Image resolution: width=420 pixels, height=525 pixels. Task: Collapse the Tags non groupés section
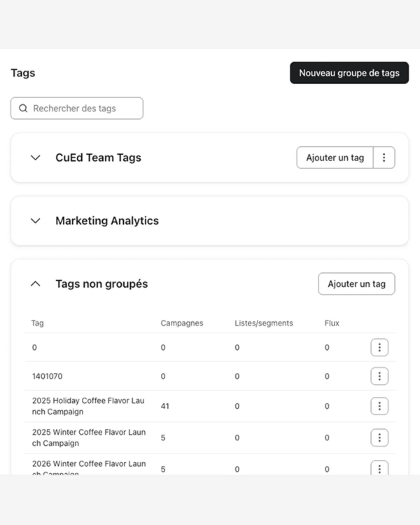click(x=35, y=284)
